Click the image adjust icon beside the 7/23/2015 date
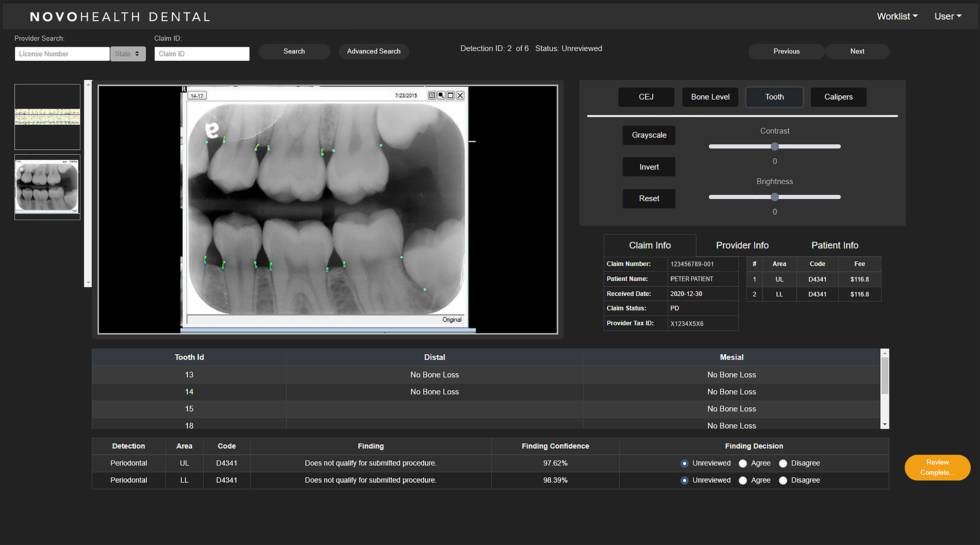Screen dimensions: 980x545 (432, 95)
